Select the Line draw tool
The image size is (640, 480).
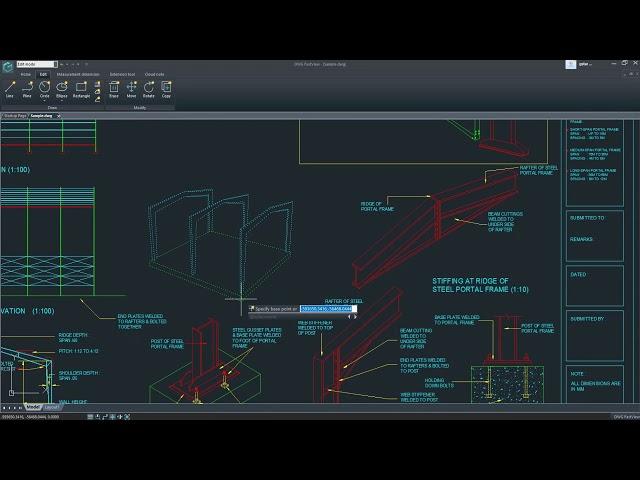click(x=10, y=89)
